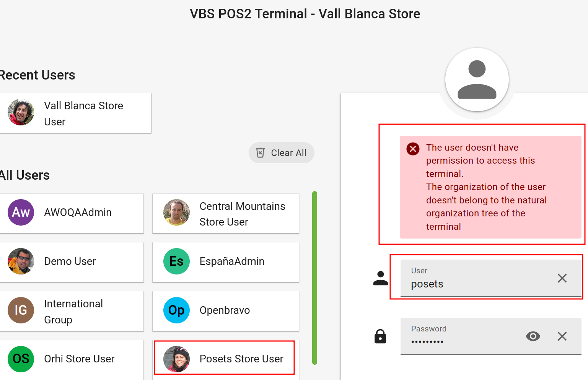Choose Central Mountains Store User
The width and height of the screenshot is (588, 380).
pos(225,214)
